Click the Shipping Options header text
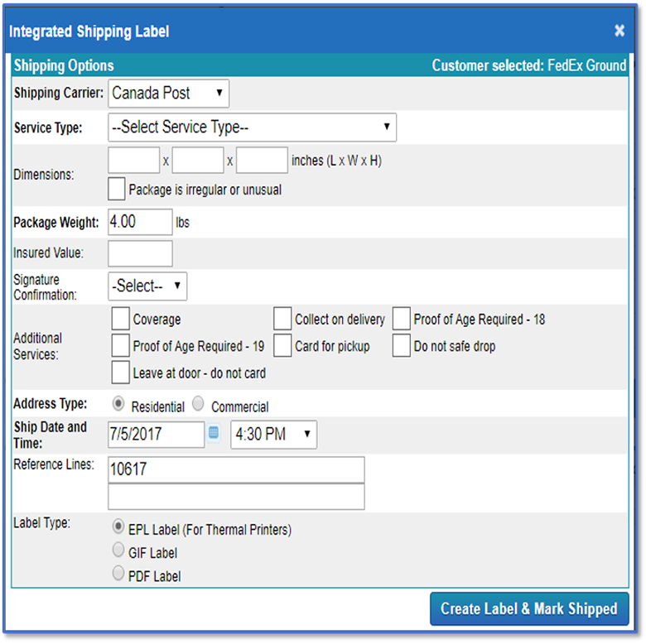The width and height of the screenshot is (646, 644). coord(64,65)
